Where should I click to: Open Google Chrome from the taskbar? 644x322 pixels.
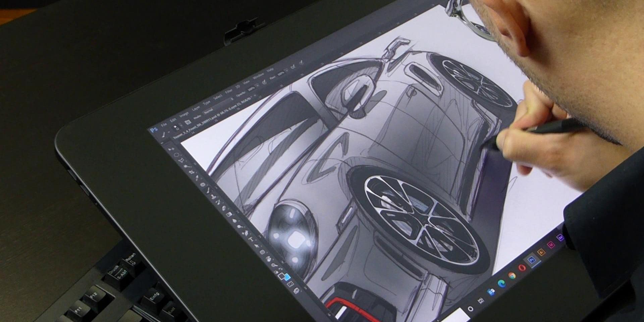point(512,275)
